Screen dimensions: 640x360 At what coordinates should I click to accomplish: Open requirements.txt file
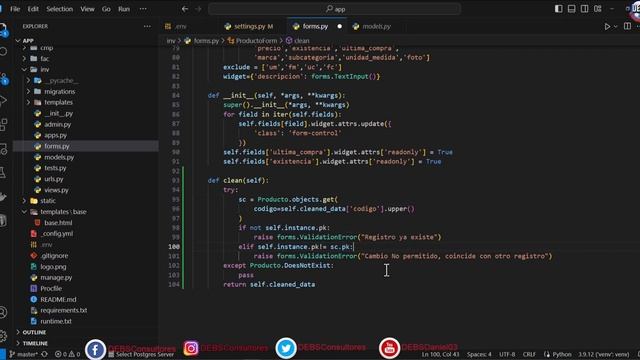click(63, 311)
